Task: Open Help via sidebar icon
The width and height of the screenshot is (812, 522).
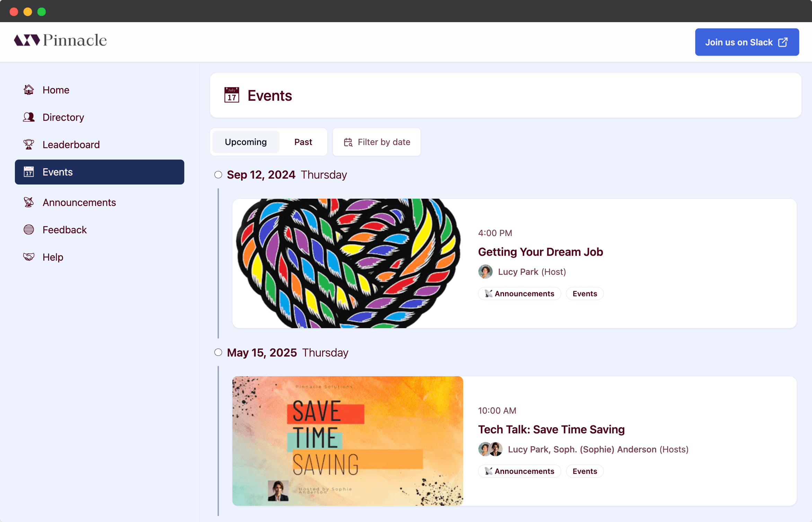Action: click(x=28, y=256)
